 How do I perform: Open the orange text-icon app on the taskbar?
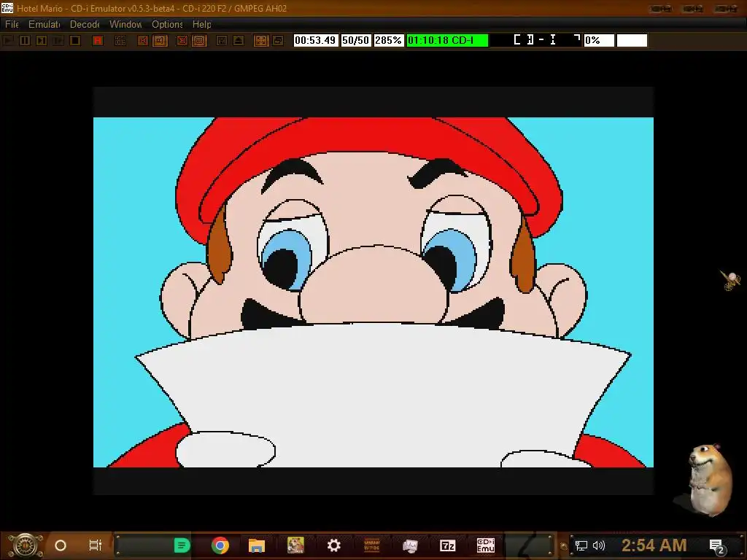pos(371,545)
